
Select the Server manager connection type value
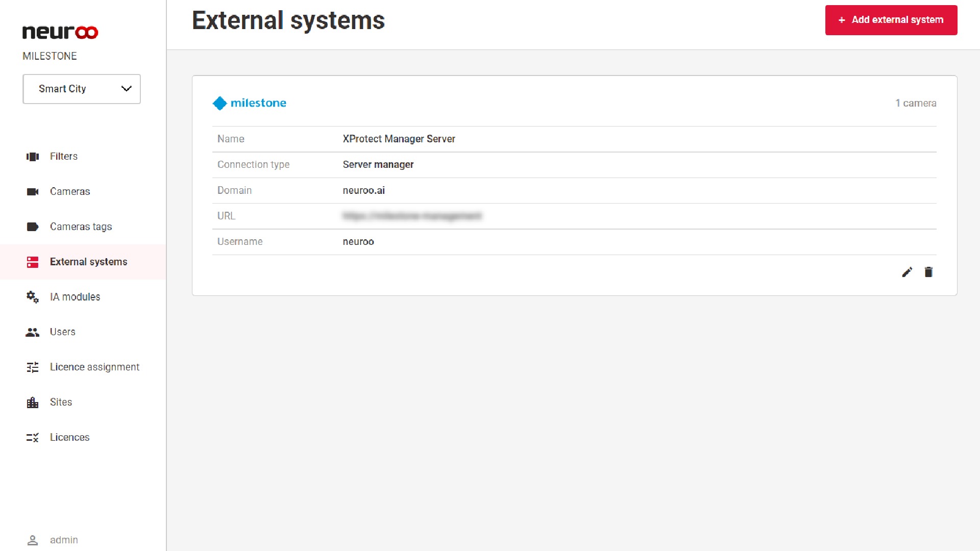(x=378, y=165)
